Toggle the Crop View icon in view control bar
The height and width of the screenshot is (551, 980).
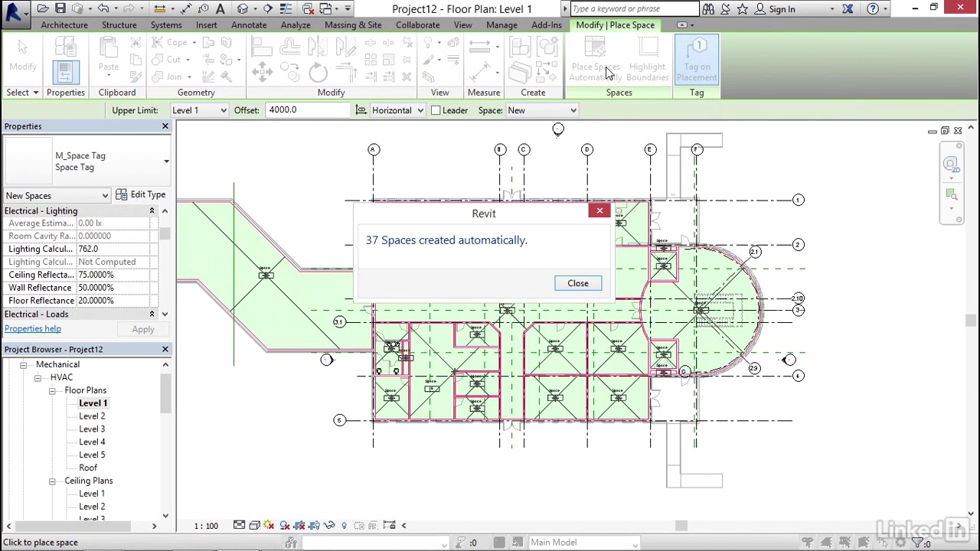[299, 525]
